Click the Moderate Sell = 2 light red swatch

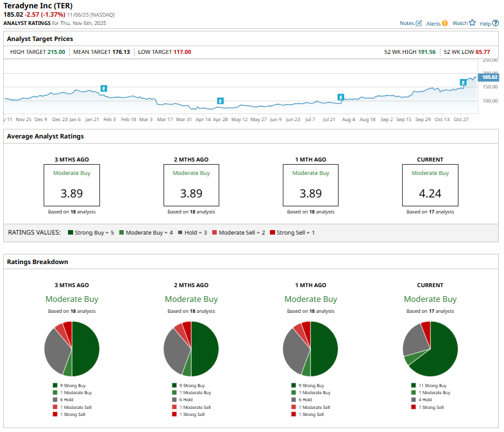click(x=214, y=232)
